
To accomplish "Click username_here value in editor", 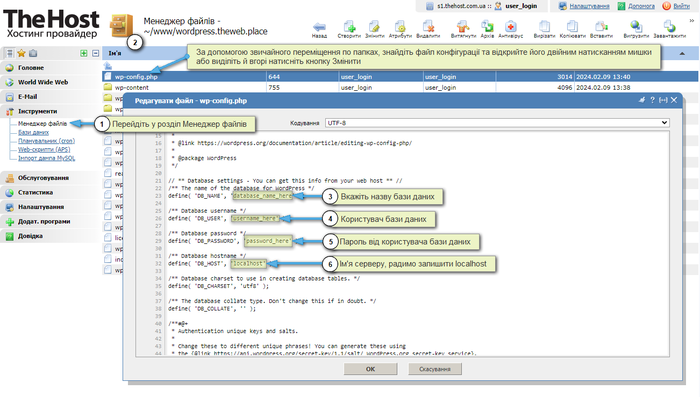I will (x=255, y=218).
